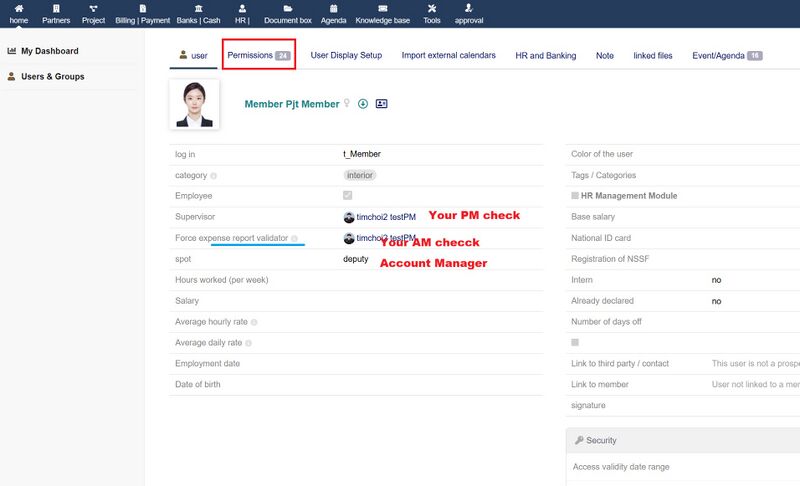The width and height of the screenshot is (800, 486).
Task: Click the interior category tag
Action: point(360,175)
